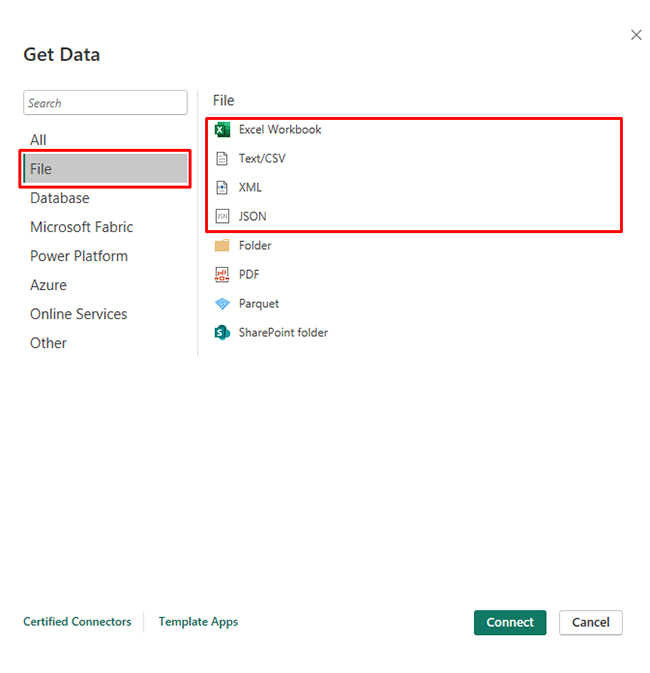Viewport: 650px width, 673px height.
Task: Select the SharePoint folder label
Action: pos(283,333)
